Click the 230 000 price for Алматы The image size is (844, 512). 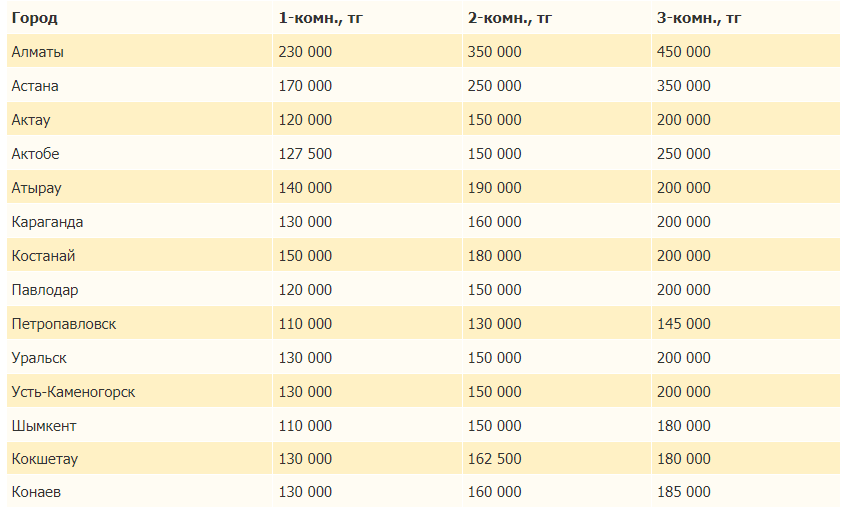tap(305, 52)
